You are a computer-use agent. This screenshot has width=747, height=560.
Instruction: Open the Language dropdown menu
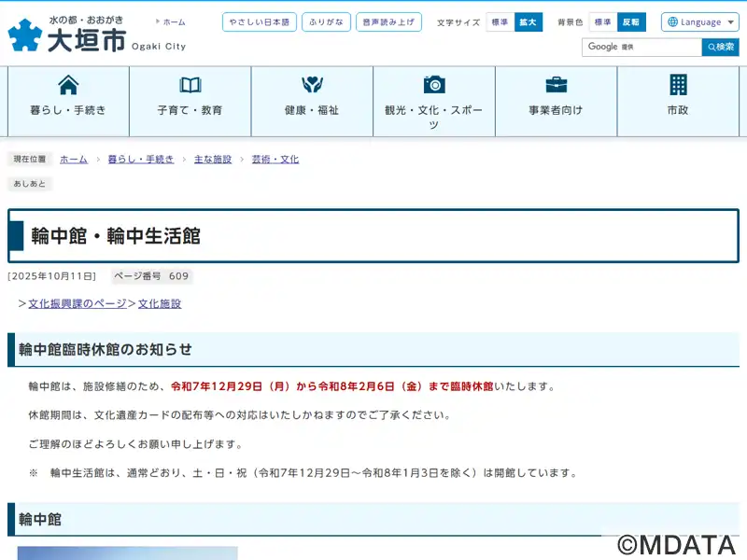(700, 22)
